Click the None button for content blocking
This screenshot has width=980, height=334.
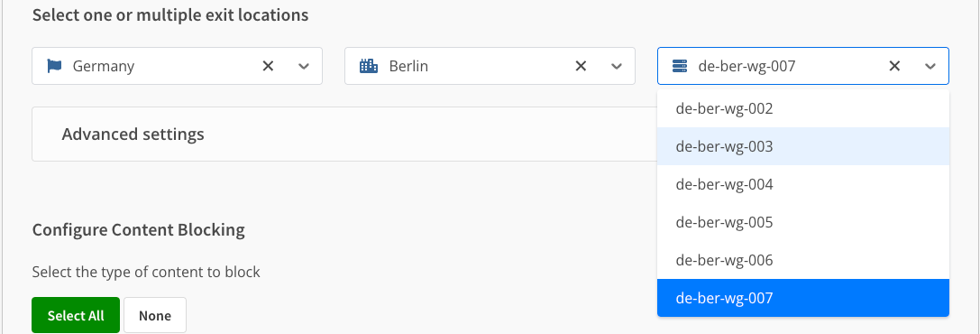click(155, 315)
